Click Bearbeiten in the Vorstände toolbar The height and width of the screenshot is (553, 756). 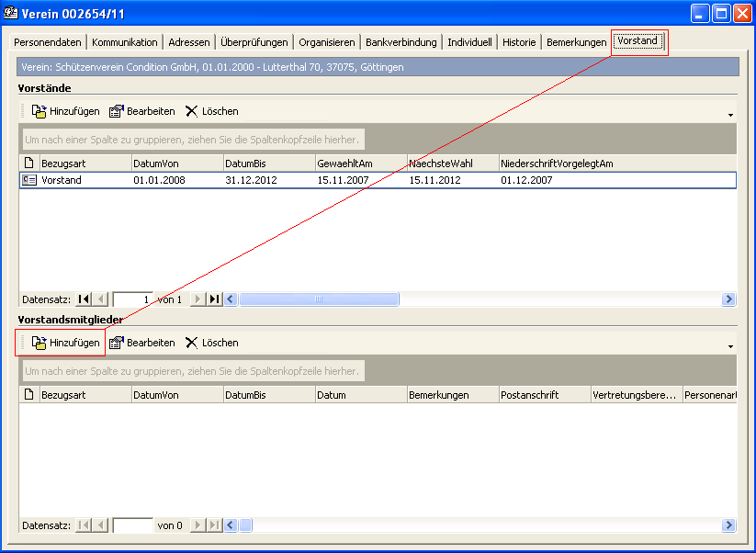(141, 111)
